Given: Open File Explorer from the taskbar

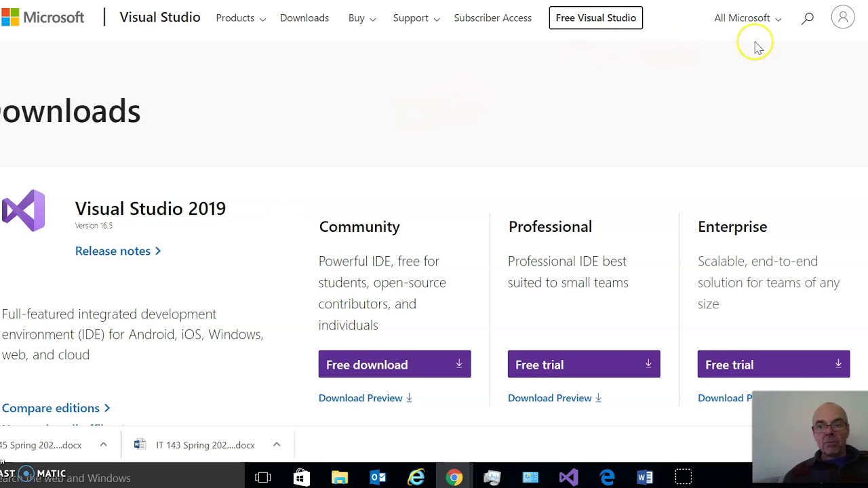Looking at the screenshot, I should click(x=340, y=478).
